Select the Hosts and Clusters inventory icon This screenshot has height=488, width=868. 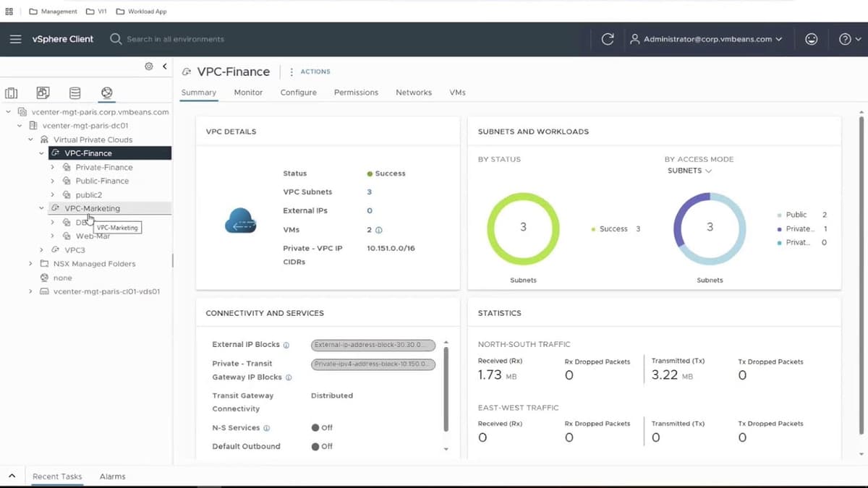coord(11,93)
